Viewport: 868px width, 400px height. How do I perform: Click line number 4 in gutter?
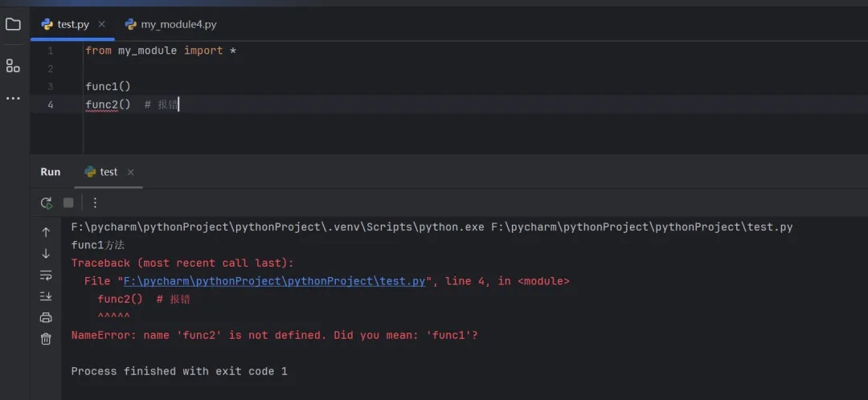(50, 104)
